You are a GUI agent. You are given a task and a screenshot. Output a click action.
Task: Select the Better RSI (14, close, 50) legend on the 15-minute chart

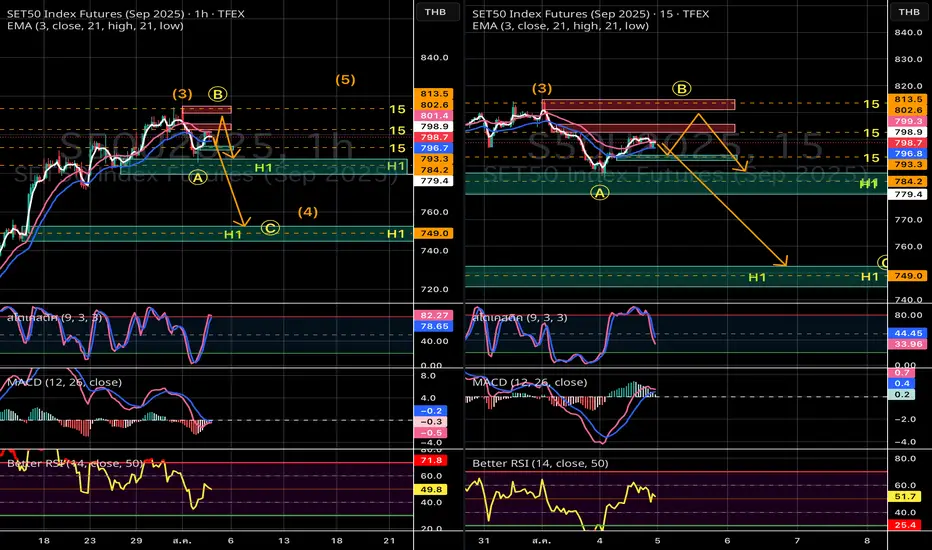pyautogui.click(x=540, y=463)
